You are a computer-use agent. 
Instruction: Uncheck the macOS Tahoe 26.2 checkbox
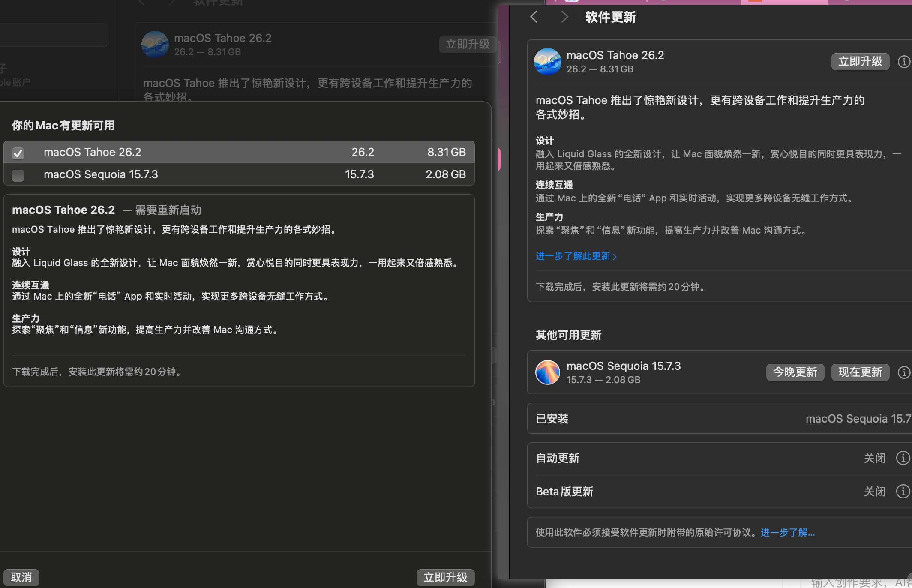click(x=18, y=153)
